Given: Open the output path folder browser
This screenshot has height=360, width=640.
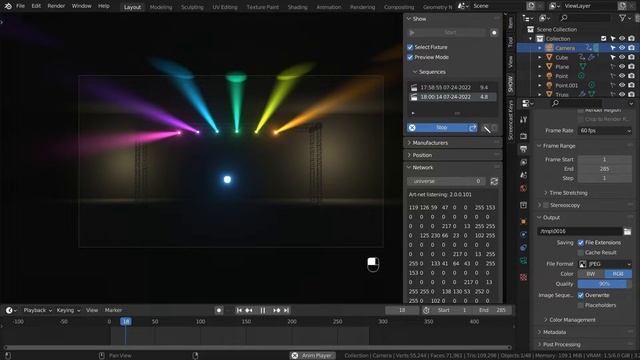Looking at the screenshot, I should point(627,231).
